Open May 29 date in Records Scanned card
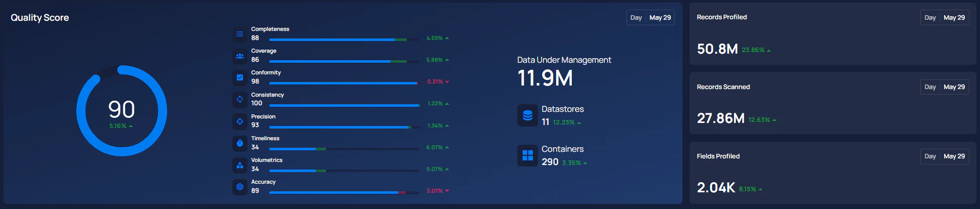Image resolution: width=980 pixels, height=209 pixels. pyautogui.click(x=954, y=87)
